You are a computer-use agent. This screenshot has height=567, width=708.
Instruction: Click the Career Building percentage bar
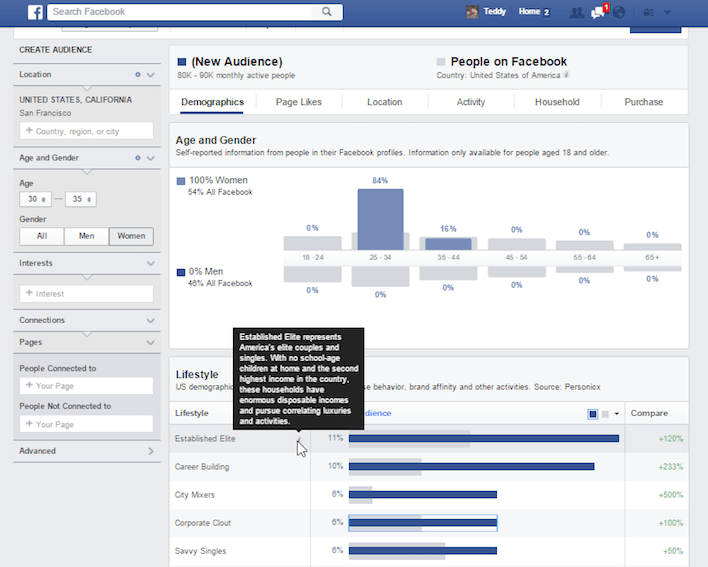471,466
